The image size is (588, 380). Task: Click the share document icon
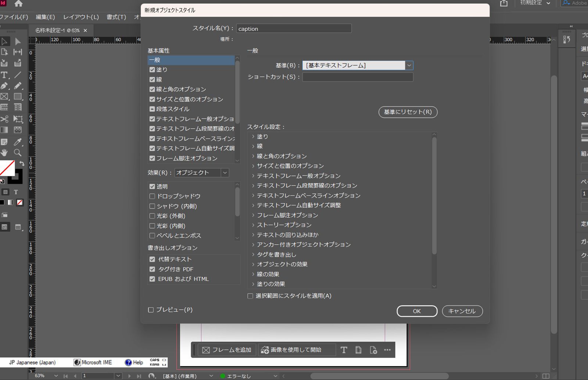coord(504,3)
